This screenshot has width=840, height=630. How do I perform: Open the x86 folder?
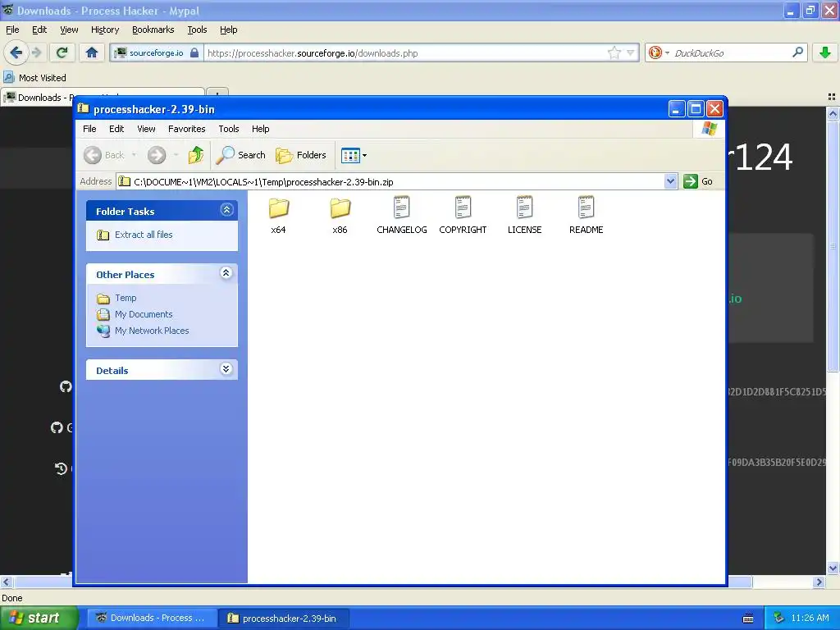click(x=340, y=215)
